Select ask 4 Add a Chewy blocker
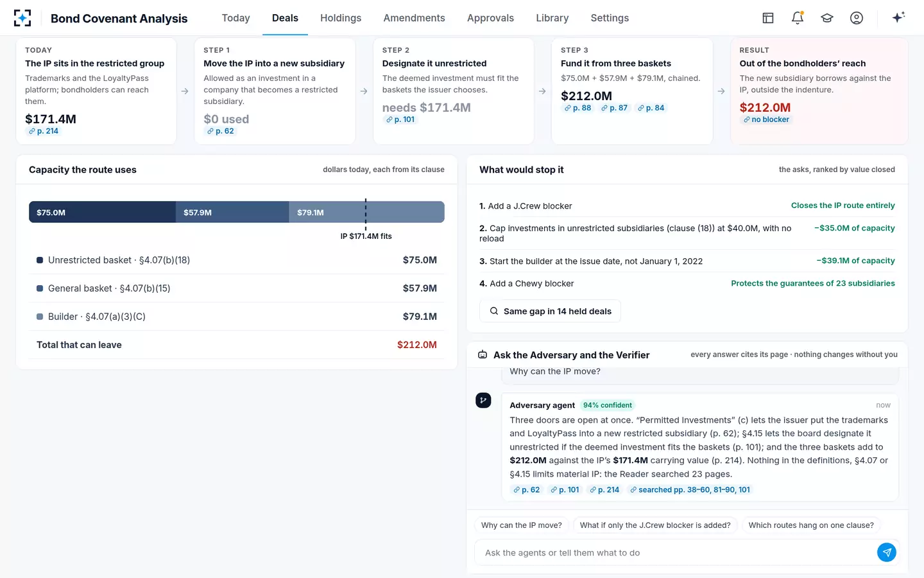The height and width of the screenshot is (578, 924). tap(687, 283)
